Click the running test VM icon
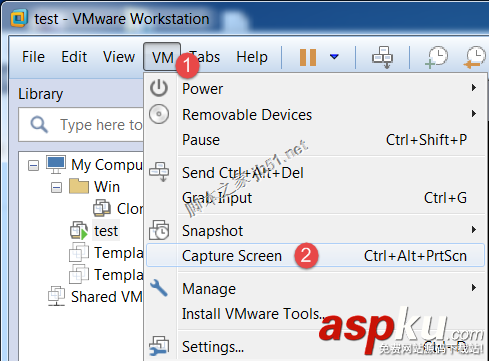 tap(79, 230)
